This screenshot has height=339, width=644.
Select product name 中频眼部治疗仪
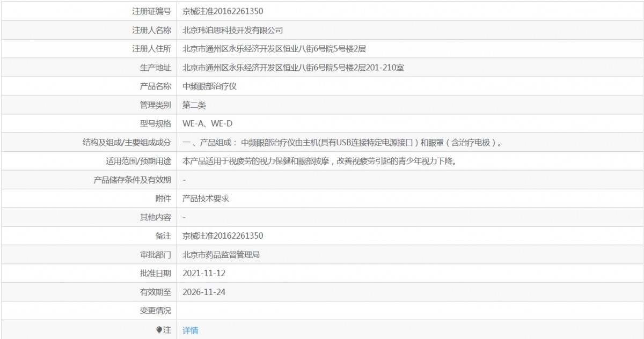click(x=209, y=86)
